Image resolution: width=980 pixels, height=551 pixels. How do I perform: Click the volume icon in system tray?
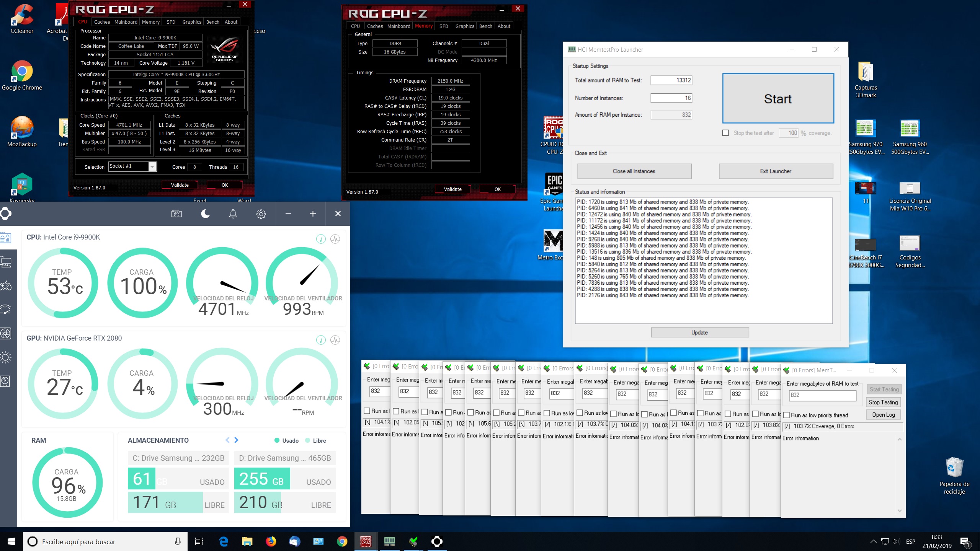click(896, 541)
